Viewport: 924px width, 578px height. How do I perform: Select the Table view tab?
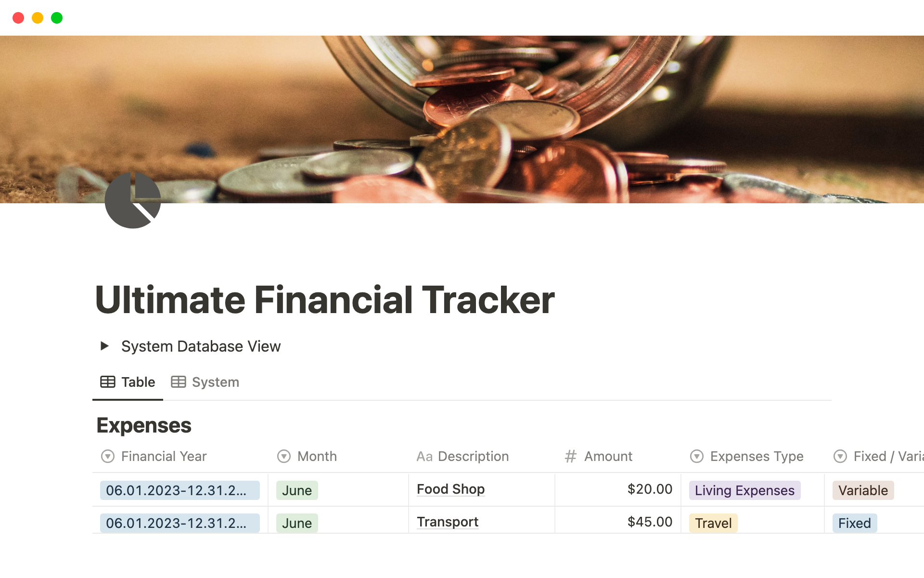pos(138,382)
